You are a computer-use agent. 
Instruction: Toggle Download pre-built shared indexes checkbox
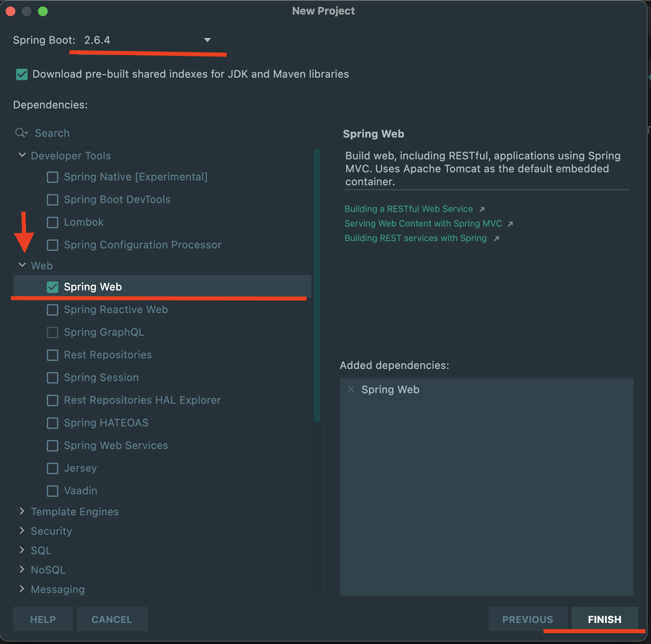point(22,74)
